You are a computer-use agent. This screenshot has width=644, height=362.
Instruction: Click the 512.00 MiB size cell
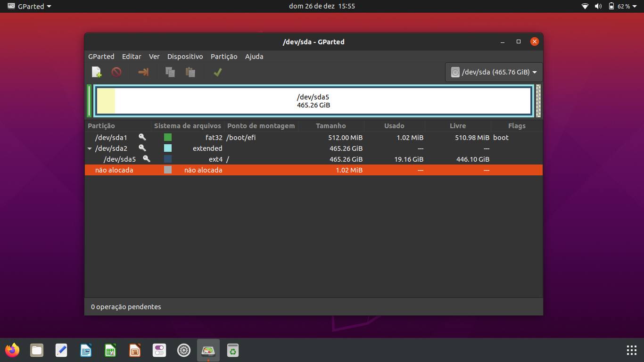(346, 138)
